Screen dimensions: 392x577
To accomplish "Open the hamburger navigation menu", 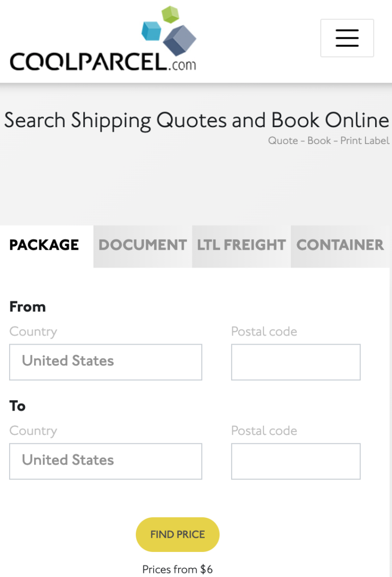I will coord(347,38).
